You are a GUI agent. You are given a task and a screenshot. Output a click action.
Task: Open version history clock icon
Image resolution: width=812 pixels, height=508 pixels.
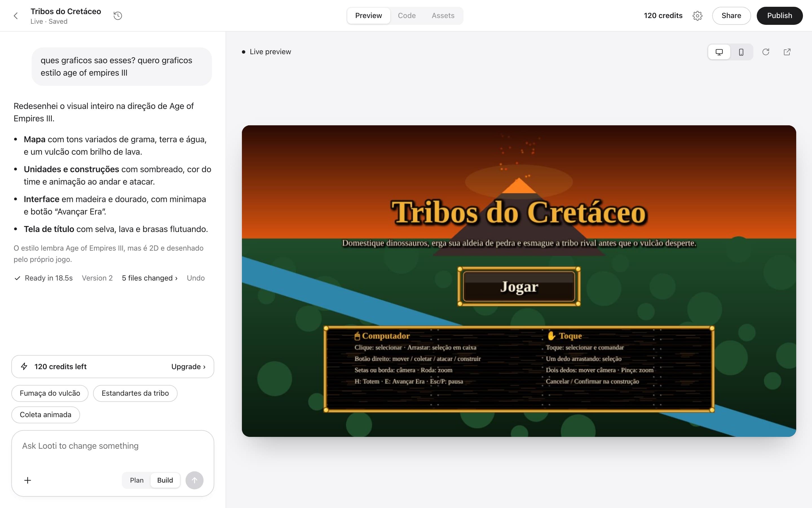tap(118, 16)
